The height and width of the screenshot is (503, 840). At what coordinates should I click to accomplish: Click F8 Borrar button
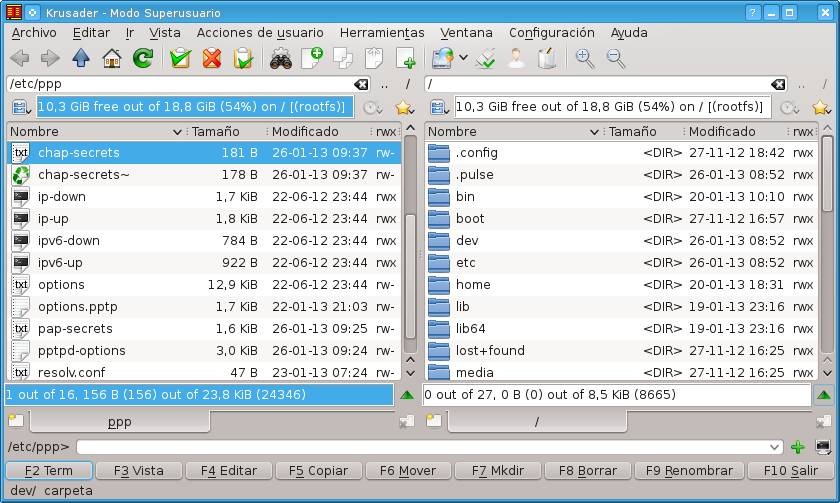point(588,471)
